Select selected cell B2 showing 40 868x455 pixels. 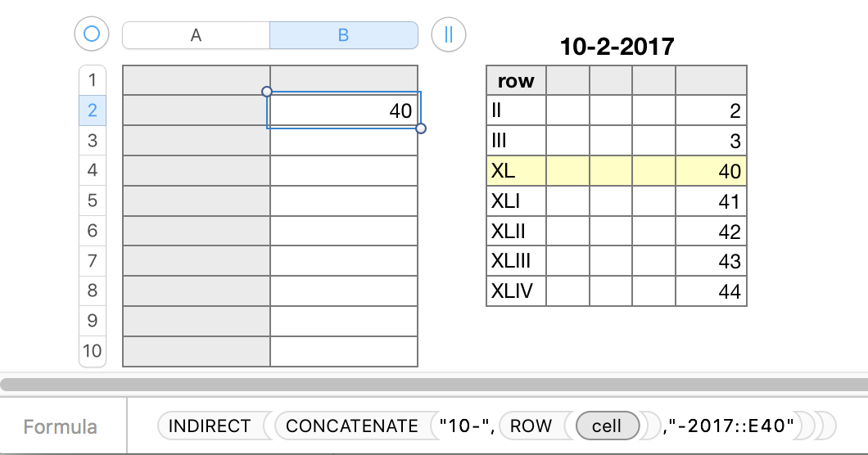[x=344, y=110]
